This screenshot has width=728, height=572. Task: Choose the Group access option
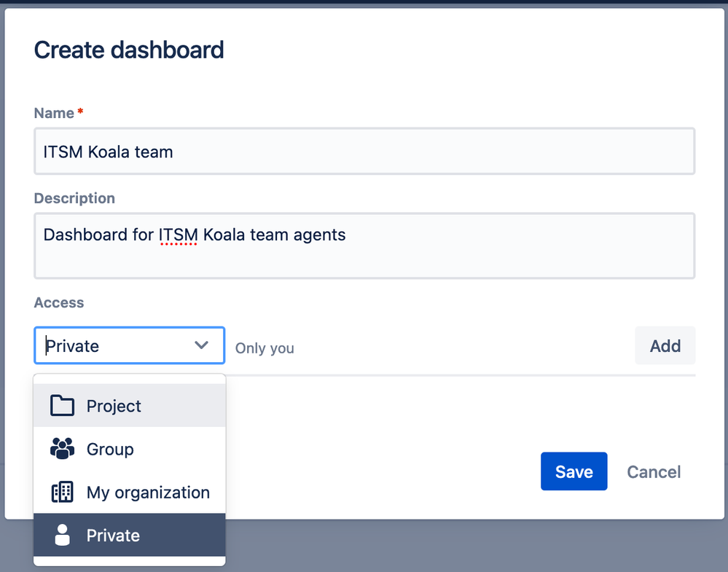(110, 449)
